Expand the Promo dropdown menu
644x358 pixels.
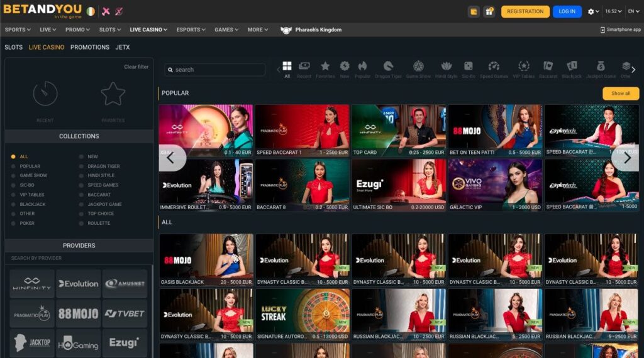(x=77, y=30)
